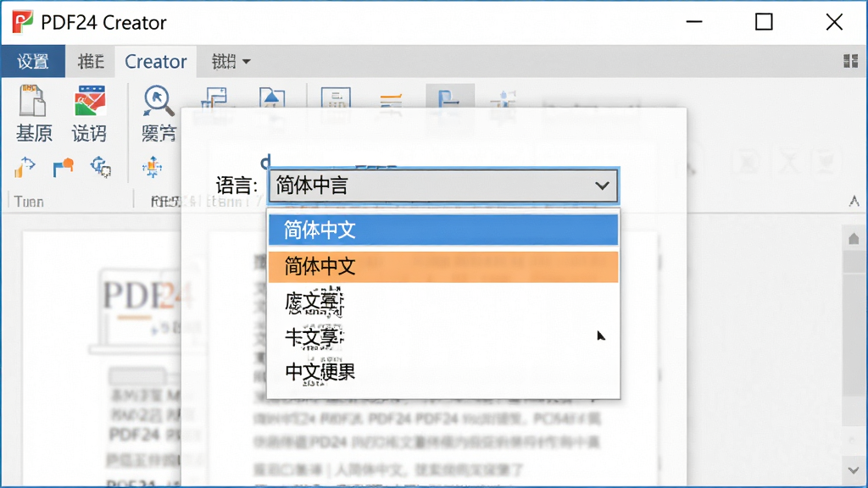The height and width of the screenshot is (488, 868).
Task: Maximize the PDF24 Creator window
Action: (x=764, y=22)
